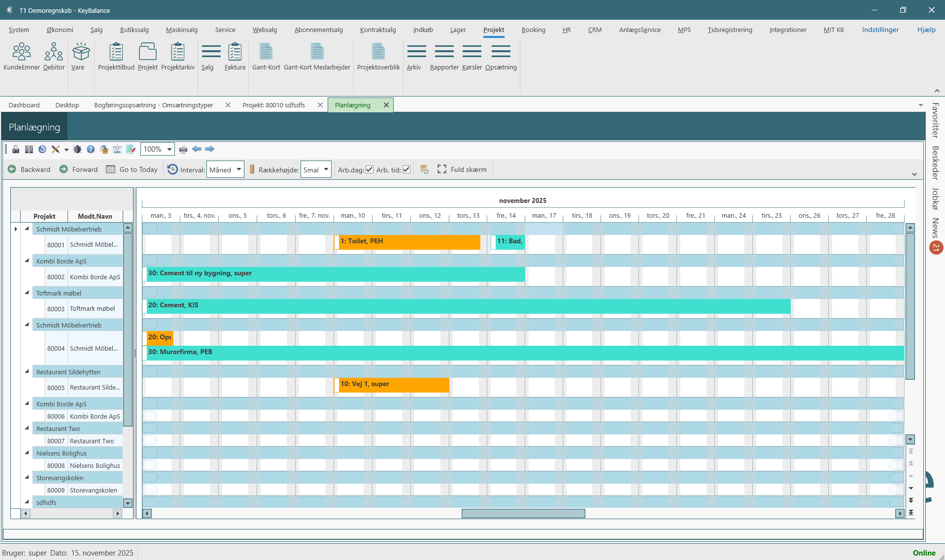The width and height of the screenshot is (945, 560).
Task: Click the Fuld skærm button
Action: point(462,169)
